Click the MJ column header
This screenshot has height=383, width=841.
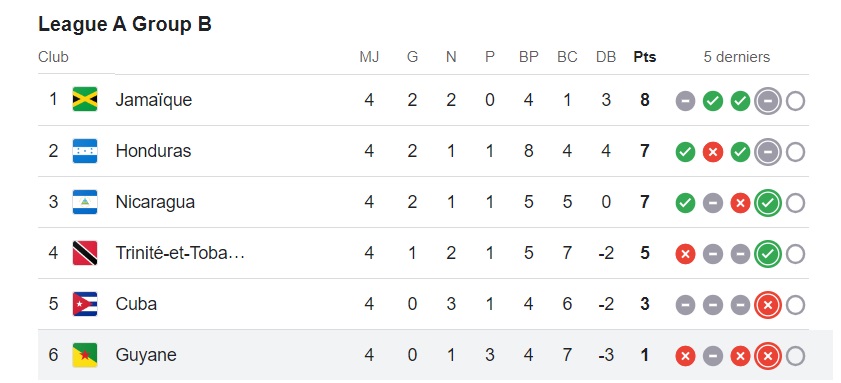pyautogui.click(x=369, y=57)
